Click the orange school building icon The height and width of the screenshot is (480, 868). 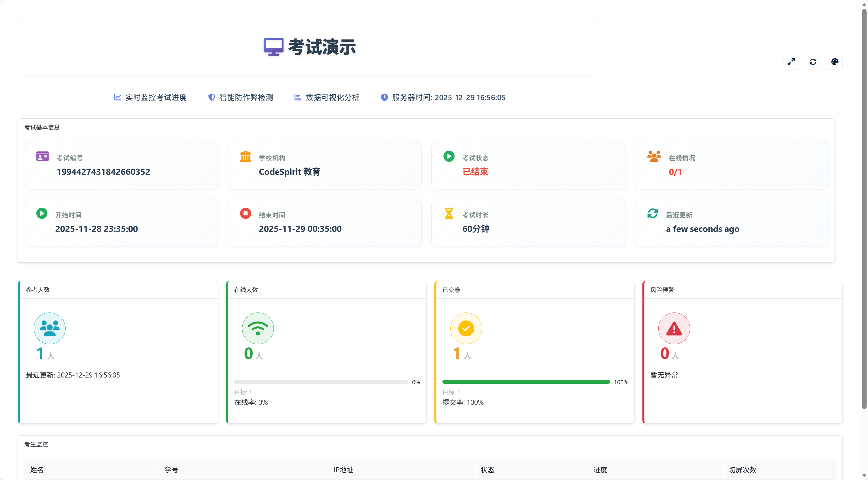tap(245, 156)
